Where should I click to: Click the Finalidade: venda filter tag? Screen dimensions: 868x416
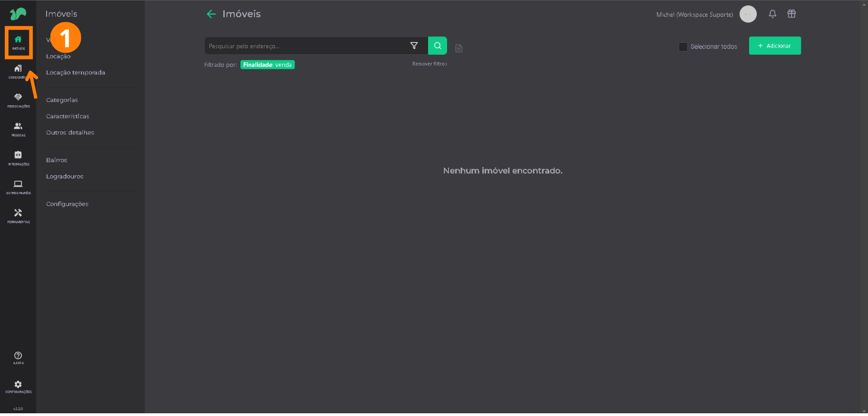[x=267, y=65]
